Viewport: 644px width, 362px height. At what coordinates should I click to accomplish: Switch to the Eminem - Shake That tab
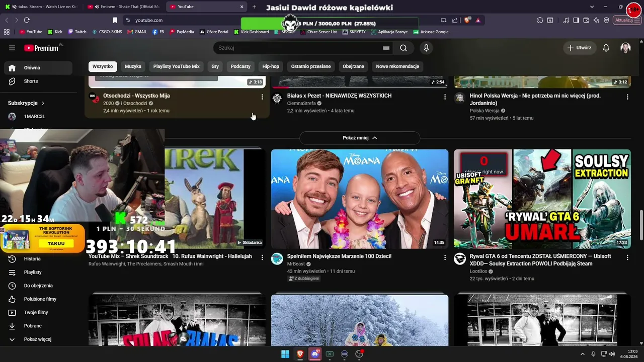pyautogui.click(x=124, y=7)
